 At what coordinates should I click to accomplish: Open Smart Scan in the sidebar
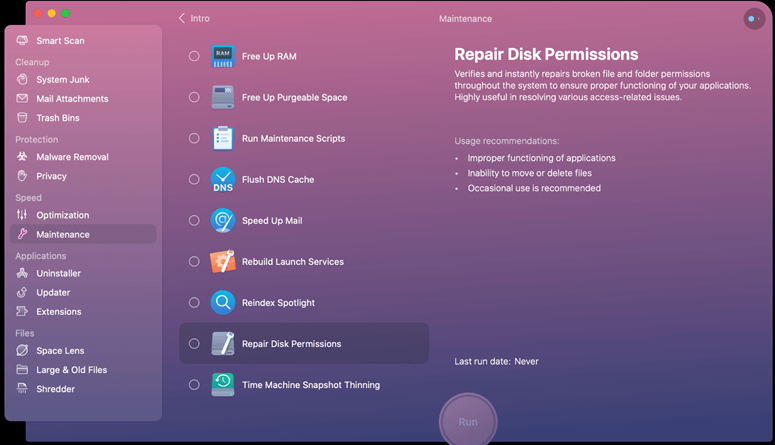(x=60, y=41)
